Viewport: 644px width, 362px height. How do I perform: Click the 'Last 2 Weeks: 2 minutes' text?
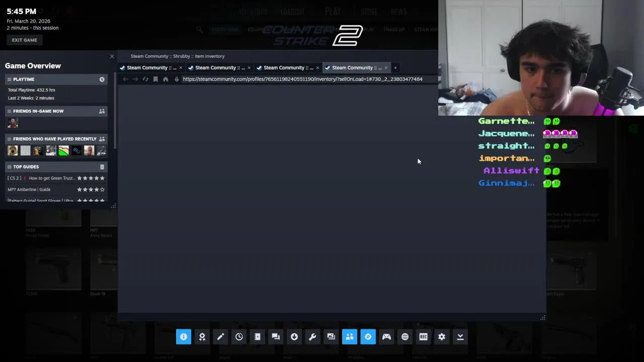point(31,98)
